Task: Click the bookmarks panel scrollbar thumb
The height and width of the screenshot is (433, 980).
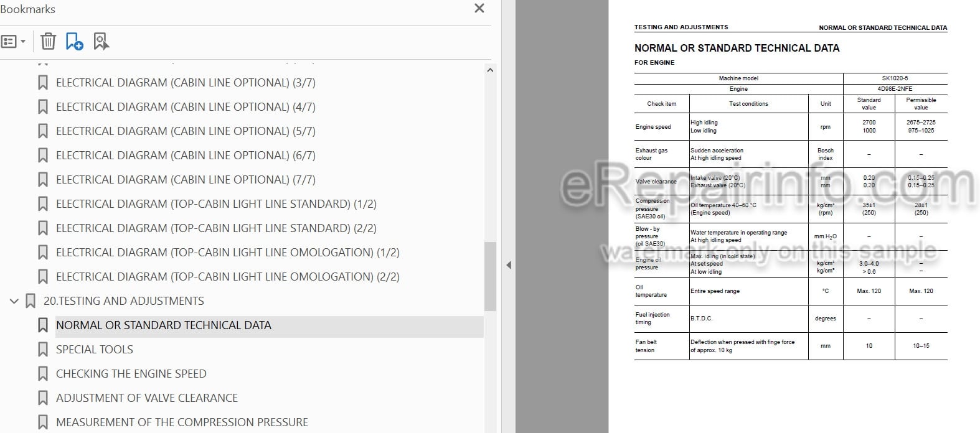Action: tap(490, 276)
